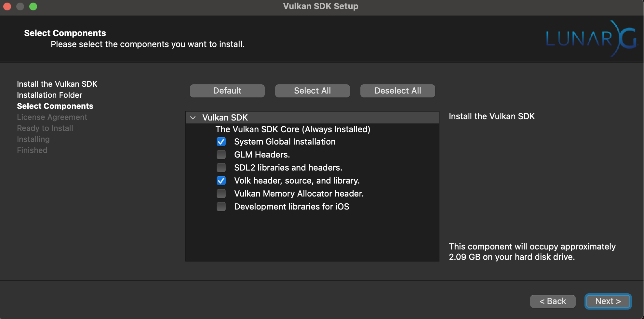Go back with the Back button
Image resolution: width=644 pixels, height=319 pixels.
click(553, 301)
